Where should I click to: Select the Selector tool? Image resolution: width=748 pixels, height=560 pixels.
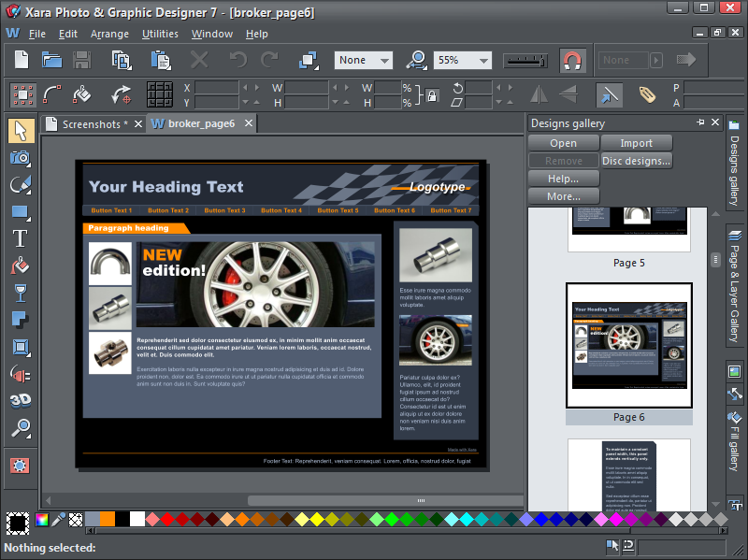pyautogui.click(x=20, y=131)
